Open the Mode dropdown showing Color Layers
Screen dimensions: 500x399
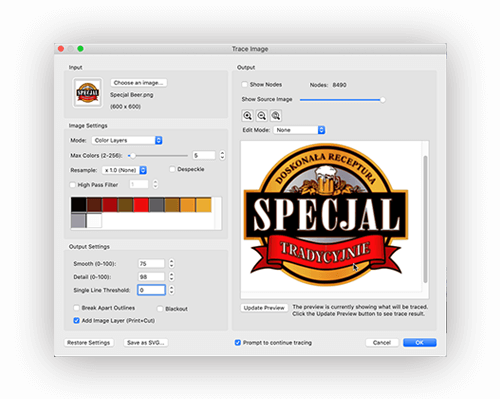127,140
